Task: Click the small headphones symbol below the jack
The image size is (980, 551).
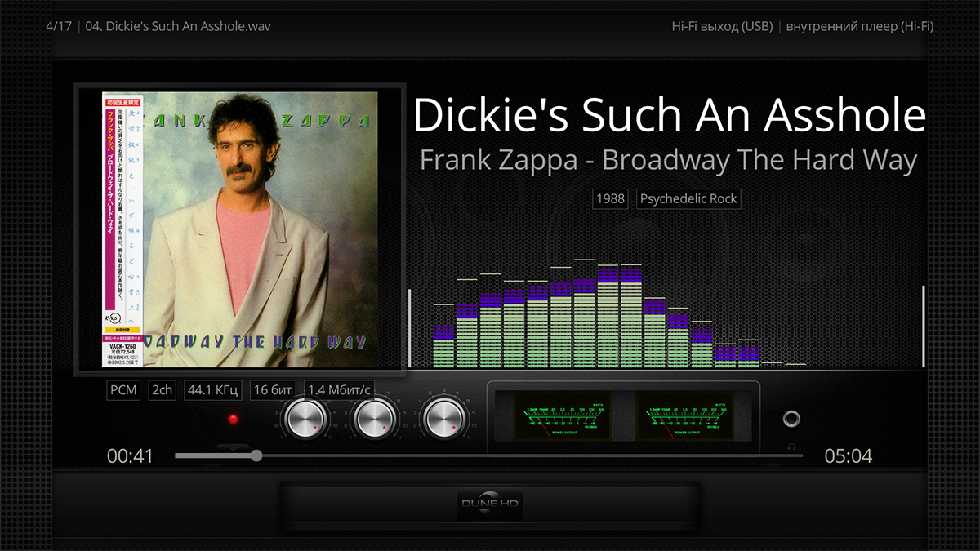Action: coord(791,447)
